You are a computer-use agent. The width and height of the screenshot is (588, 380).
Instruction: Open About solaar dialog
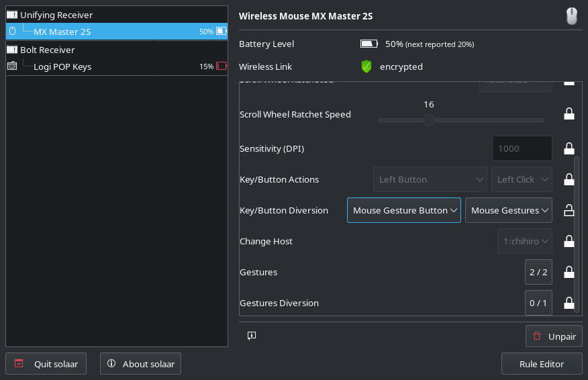point(141,363)
